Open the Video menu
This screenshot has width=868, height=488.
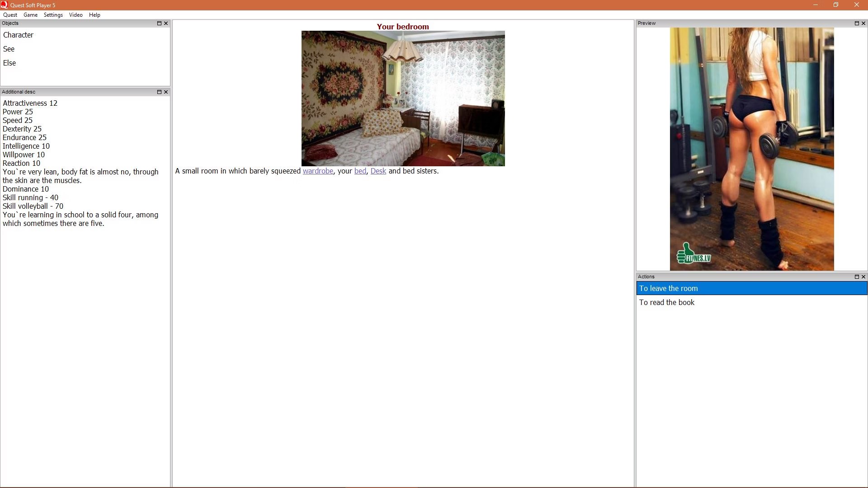75,15
